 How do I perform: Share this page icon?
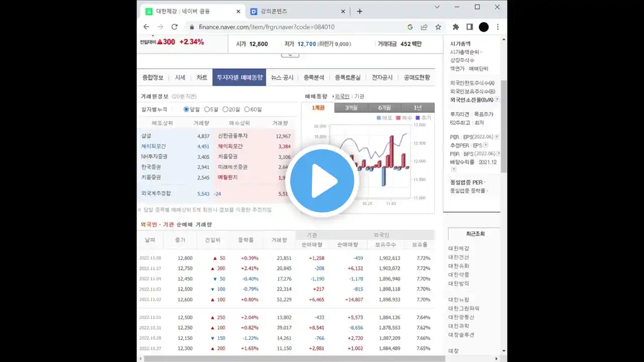pyautogui.click(x=424, y=27)
